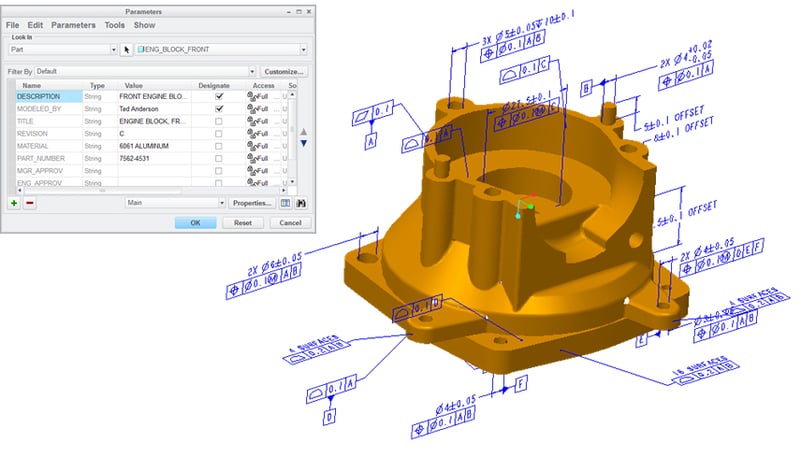Click the horizontal scrollbar of parameter table
This screenshot has width=801, height=457.
(150, 189)
